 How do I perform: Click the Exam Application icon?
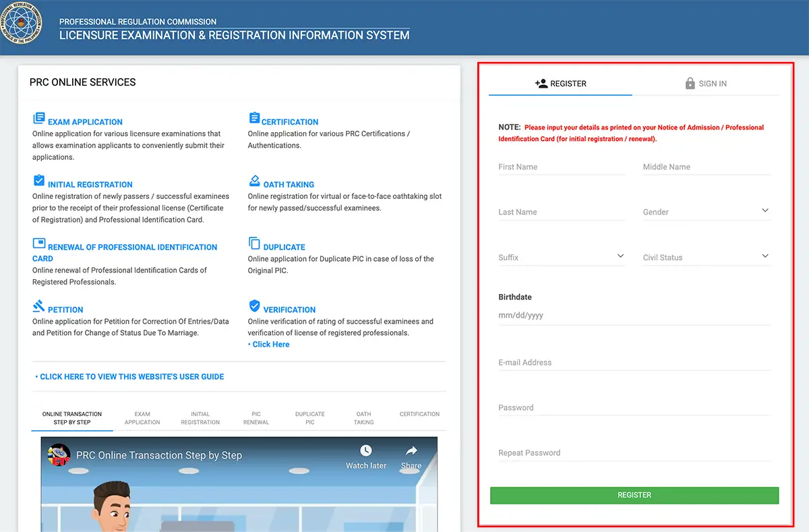click(39, 119)
